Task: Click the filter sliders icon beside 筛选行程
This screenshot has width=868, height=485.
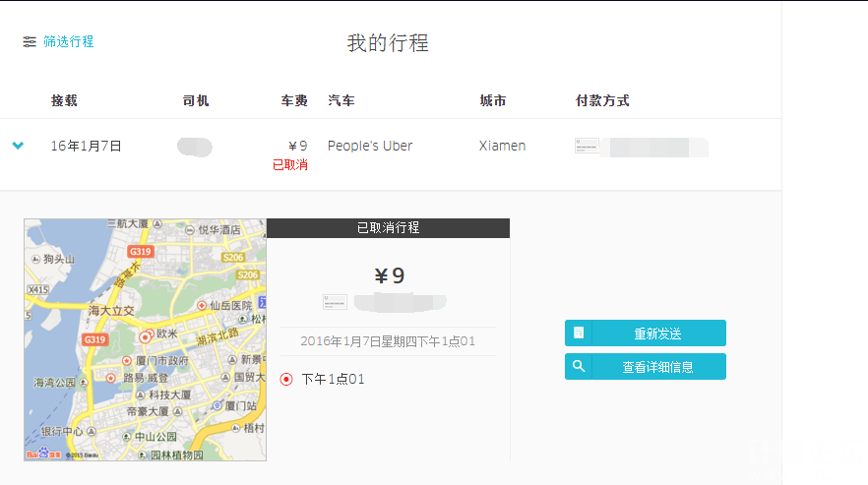Action: coord(30,42)
